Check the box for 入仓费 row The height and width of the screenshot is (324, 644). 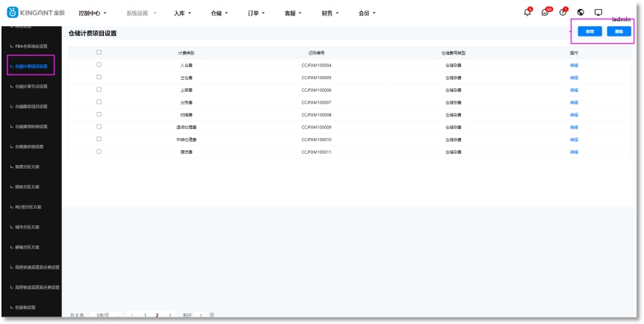99,65
